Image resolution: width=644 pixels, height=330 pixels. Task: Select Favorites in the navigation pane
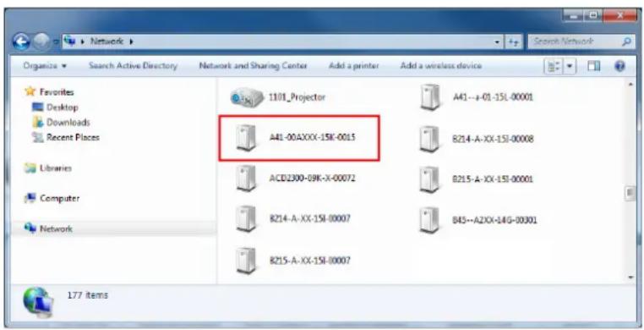point(57,92)
